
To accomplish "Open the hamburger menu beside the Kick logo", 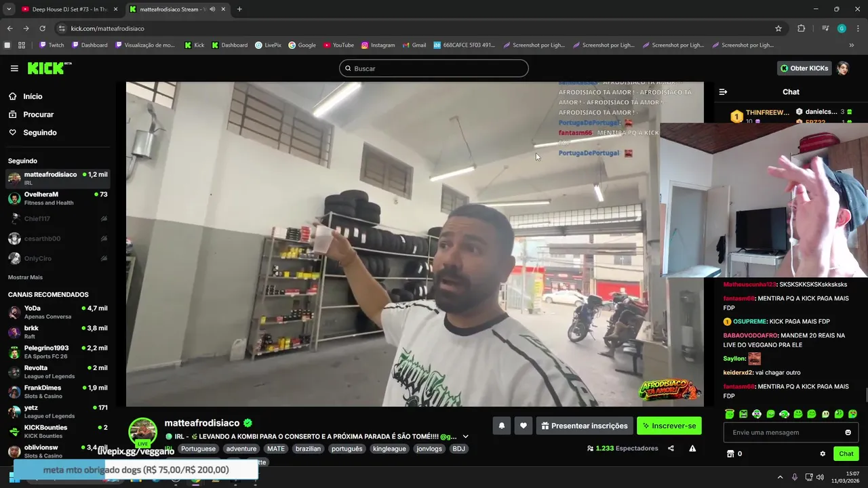I will tap(14, 68).
